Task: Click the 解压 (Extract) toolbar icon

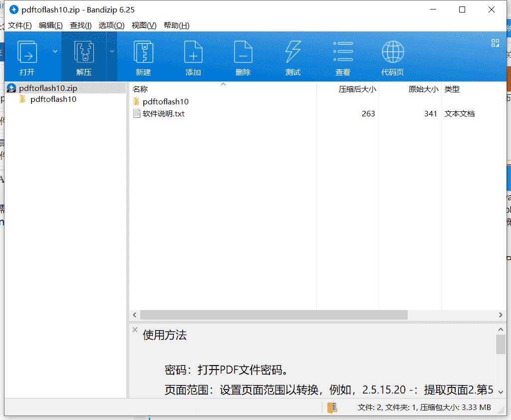Action: 84,52
